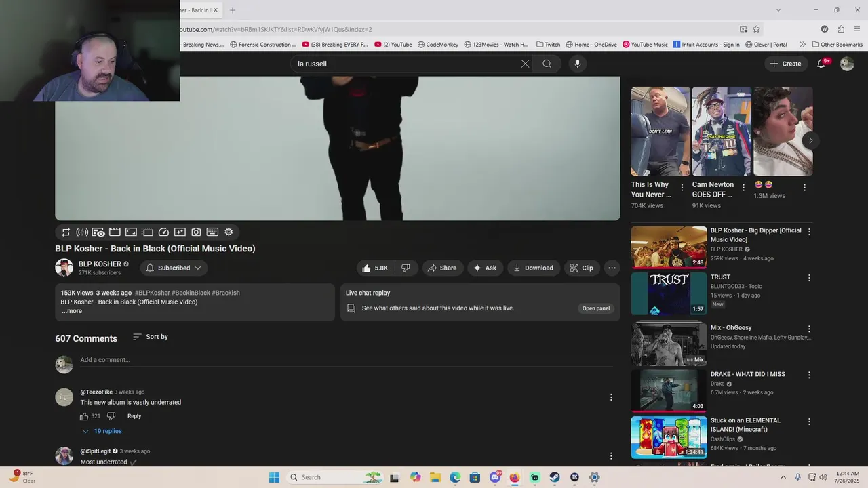Open Microsoft Store in taskbar
This screenshot has width=868, height=488.
tap(475, 477)
